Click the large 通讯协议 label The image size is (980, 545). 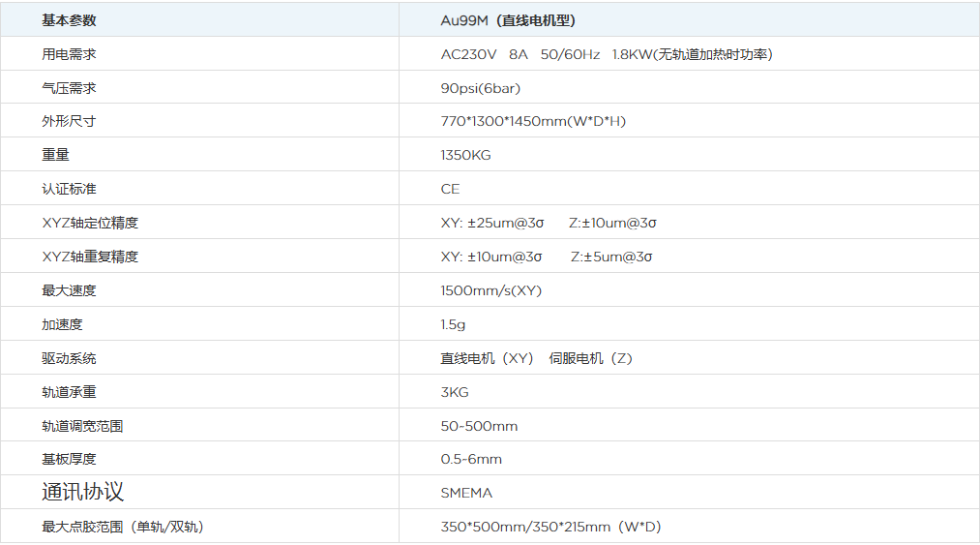tap(82, 492)
